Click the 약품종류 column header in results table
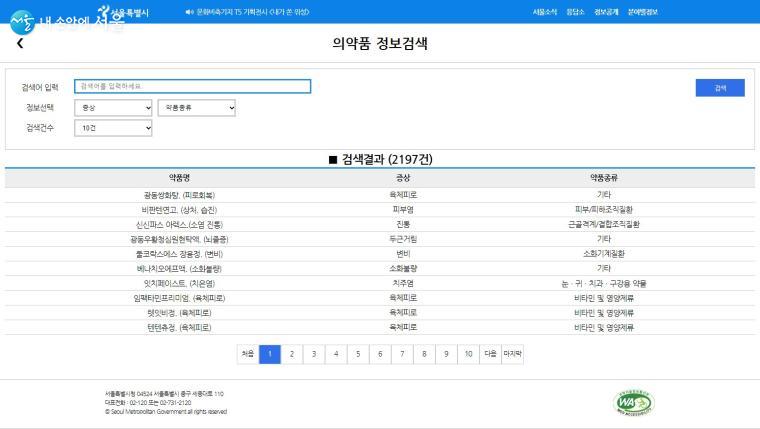Screen dimensions: 760x429 click(604, 178)
